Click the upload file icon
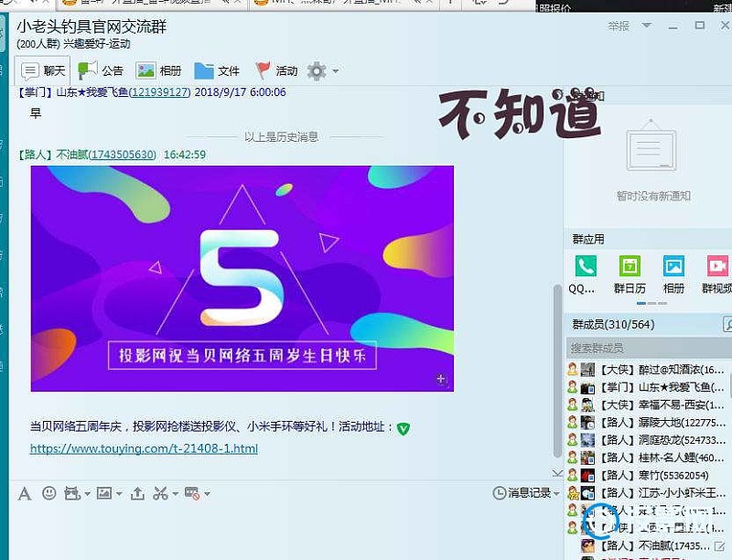The image size is (732, 560). click(137, 493)
